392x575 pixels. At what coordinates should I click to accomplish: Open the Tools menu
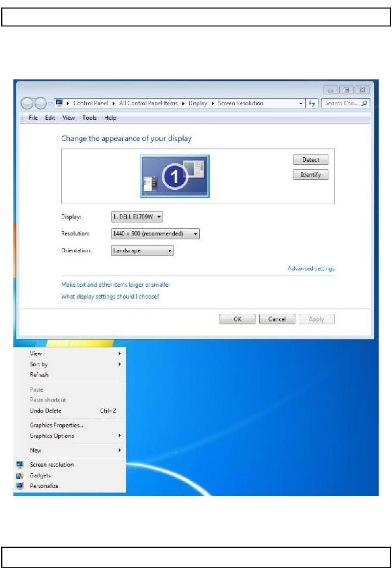[89, 118]
